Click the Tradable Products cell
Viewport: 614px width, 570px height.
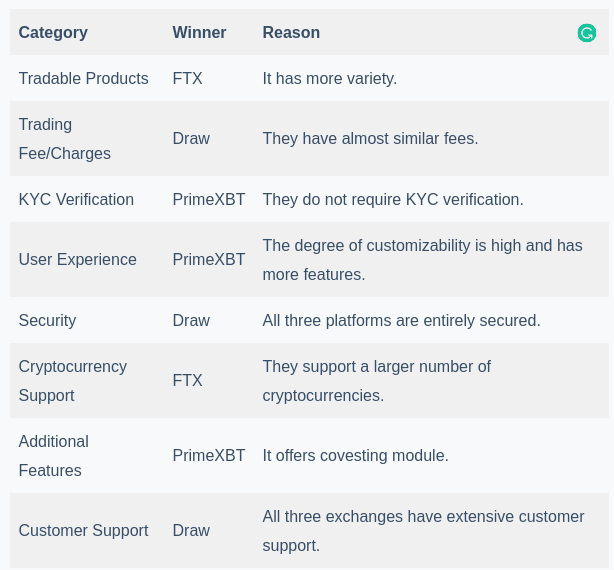tap(83, 78)
